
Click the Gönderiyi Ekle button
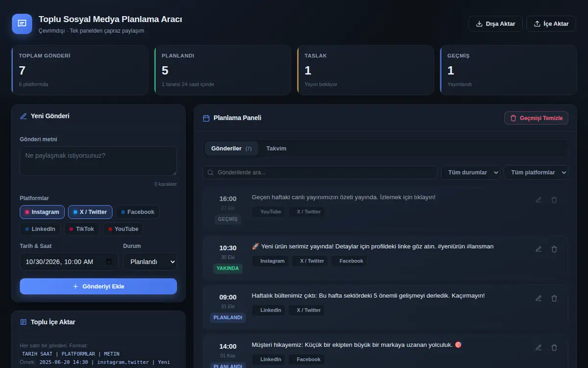[98, 287]
